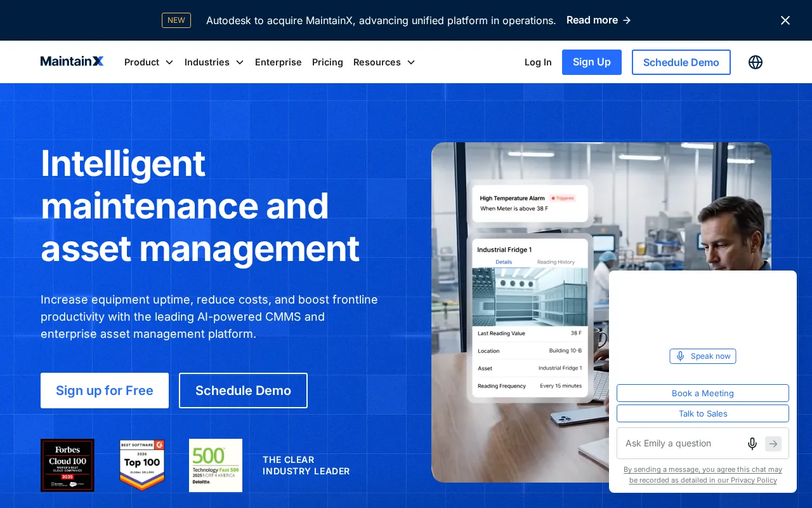This screenshot has height=508, width=812.
Task: Open the Enterprise page
Action: (278, 62)
